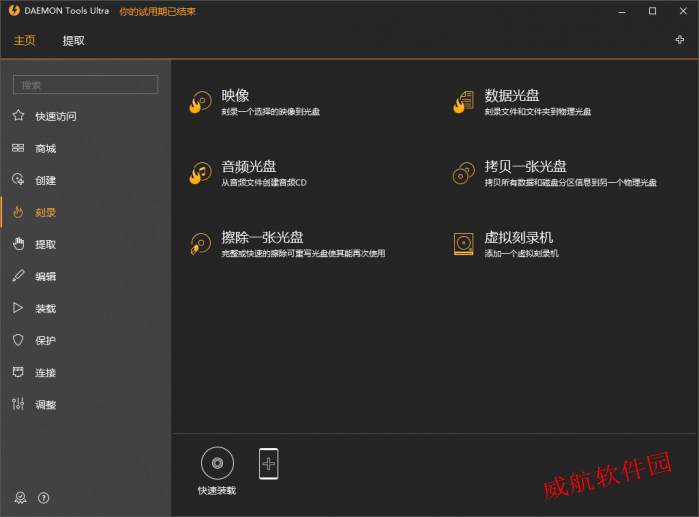Click the hand icon for 提取
The height and width of the screenshot is (517, 699).
18,244
